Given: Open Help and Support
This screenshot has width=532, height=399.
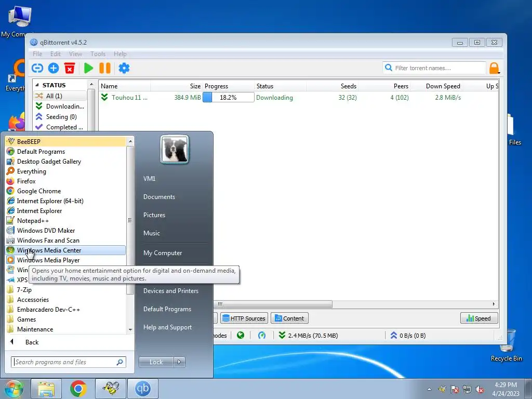Looking at the screenshot, I should pos(168,327).
